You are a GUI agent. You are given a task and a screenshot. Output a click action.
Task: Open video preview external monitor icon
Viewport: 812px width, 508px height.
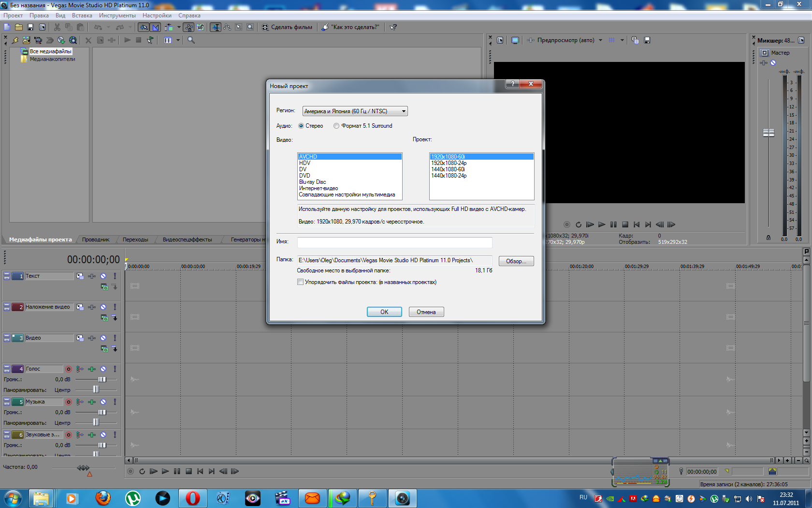point(515,40)
